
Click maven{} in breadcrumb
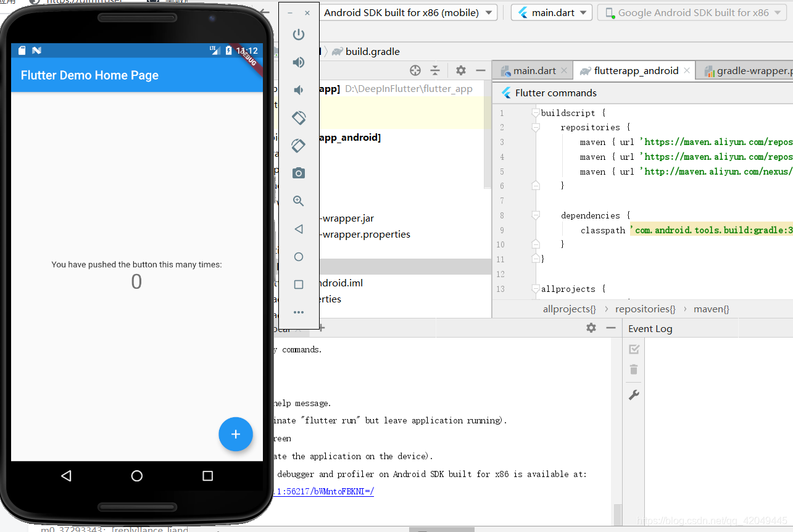(x=712, y=309)
